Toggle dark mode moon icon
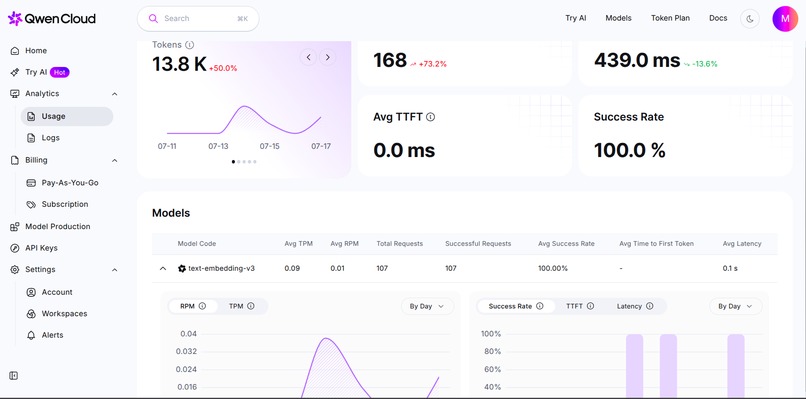This screenshot has height=399, width=806. pyautogui.click(x=749, y=19)
